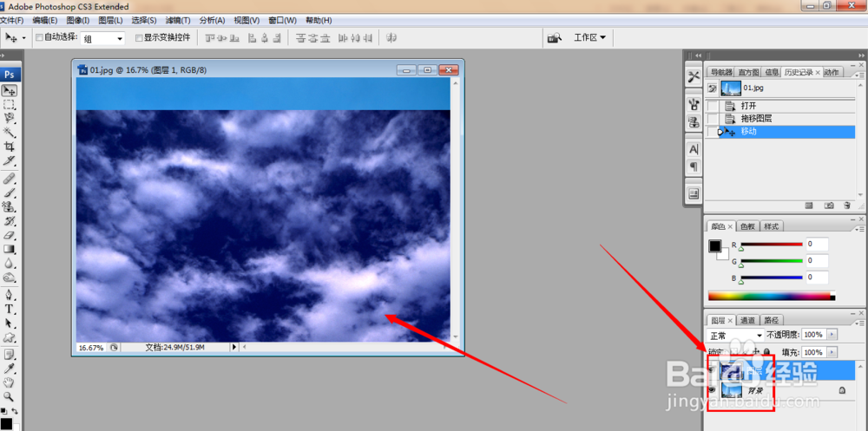Image resolution: width=868 pixels, height=431 pixels.
Task: Click Go to Bridge icon in options bar
Action: click(x=554, y=37)
